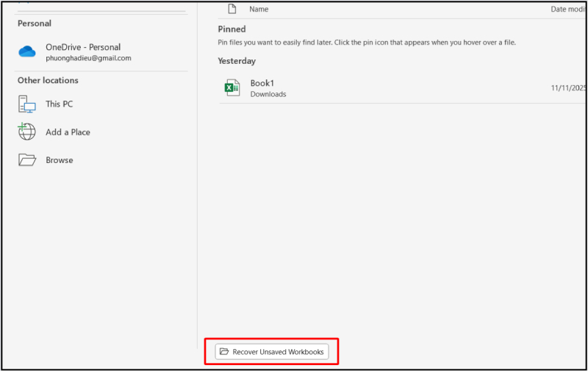Viewport: 588px width, 371px height.
Task: Click the Browse folder icon
Action: [27, 160]
